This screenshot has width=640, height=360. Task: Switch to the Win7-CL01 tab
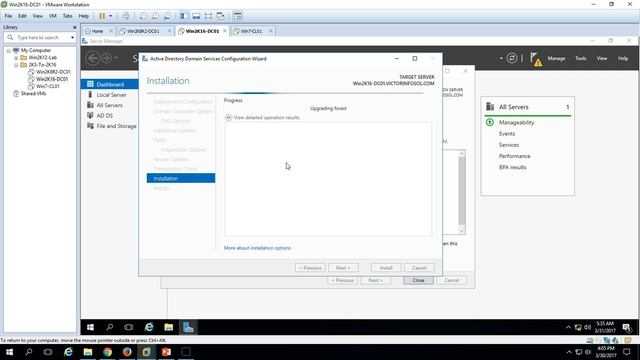point(251,31)
